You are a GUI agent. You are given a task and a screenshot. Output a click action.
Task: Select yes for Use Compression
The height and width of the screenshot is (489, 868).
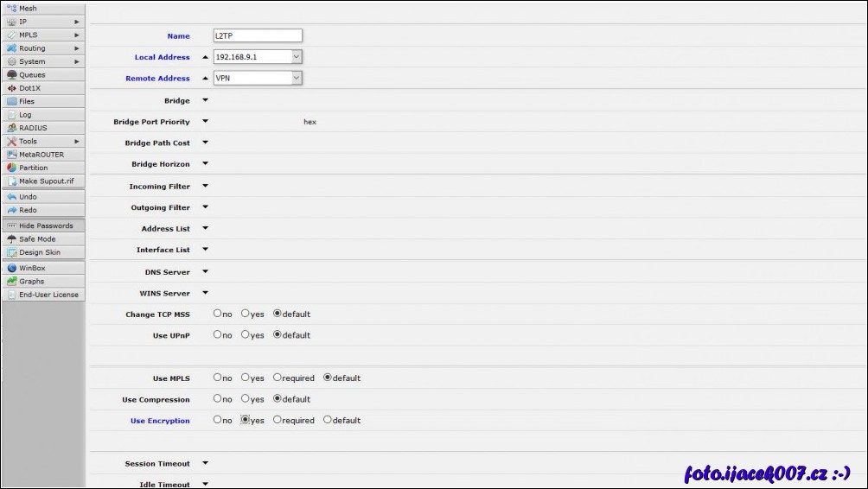click(246, 399)
